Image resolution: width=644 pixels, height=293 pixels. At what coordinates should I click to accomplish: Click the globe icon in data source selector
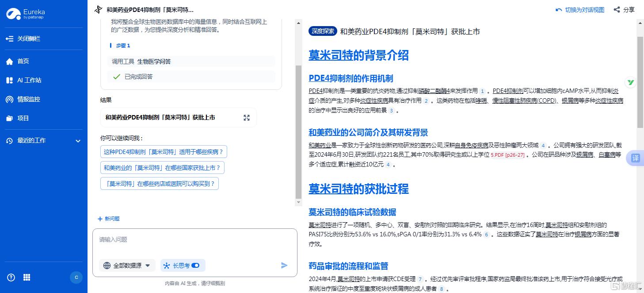(x=107, y=266)
